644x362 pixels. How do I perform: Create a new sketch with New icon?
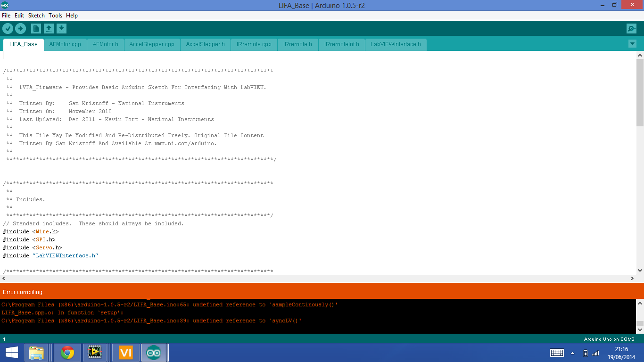[36, 29]
